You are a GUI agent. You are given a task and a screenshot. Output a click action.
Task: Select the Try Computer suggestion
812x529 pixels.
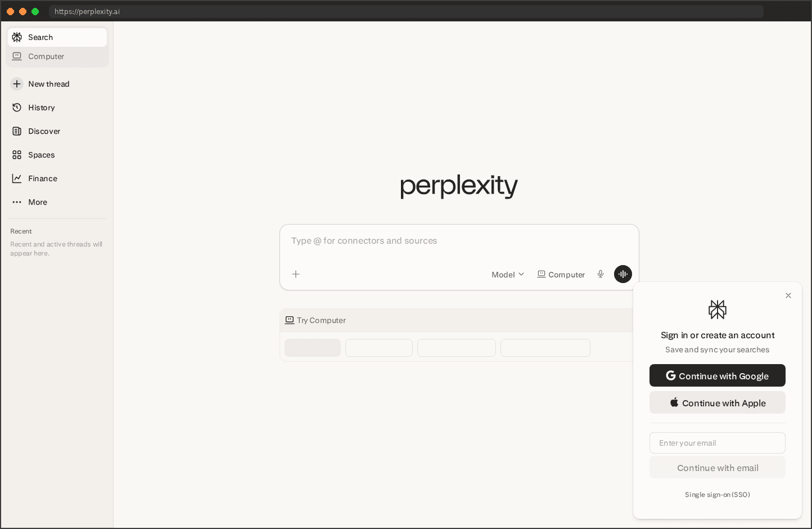[x=321, y=320]
